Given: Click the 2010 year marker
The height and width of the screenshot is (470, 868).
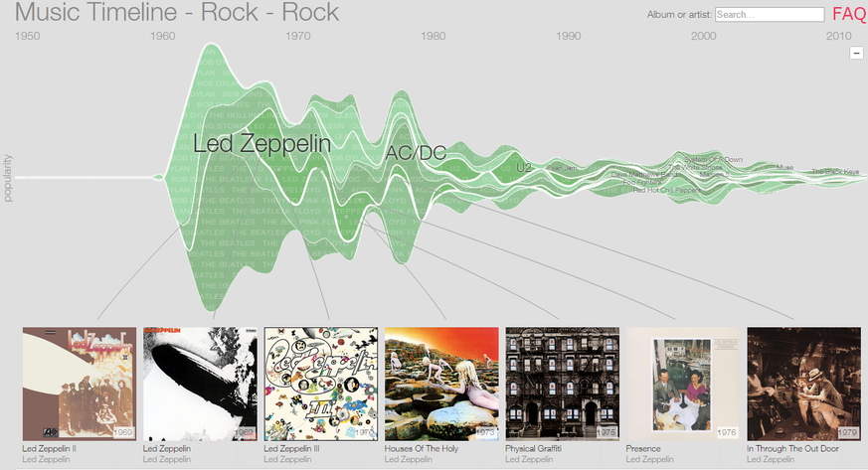Looking at the screenshot, I should pyautogui.click(x=838, y=36).
